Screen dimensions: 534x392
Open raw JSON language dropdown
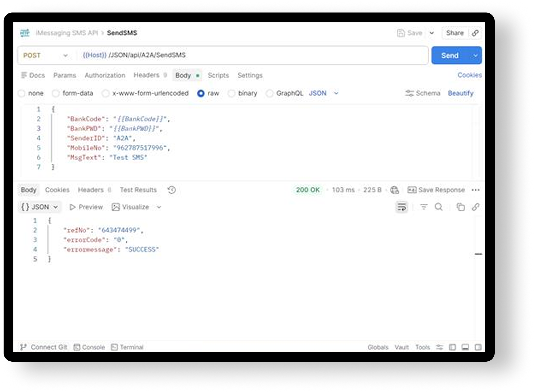(323, 93)
